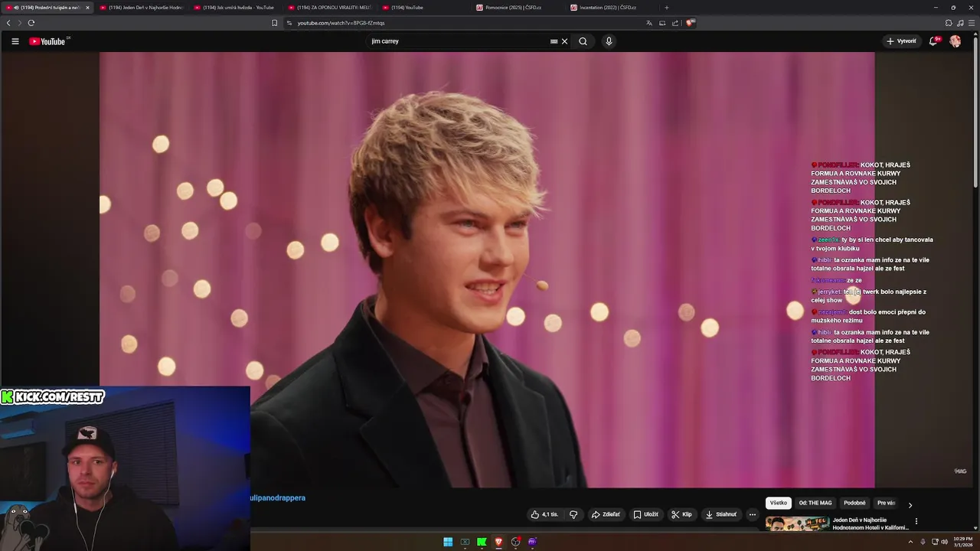Screen dimensions: 980x551
Task: Open options for Jeden Deň recommended video
Action: pos(916,521)
